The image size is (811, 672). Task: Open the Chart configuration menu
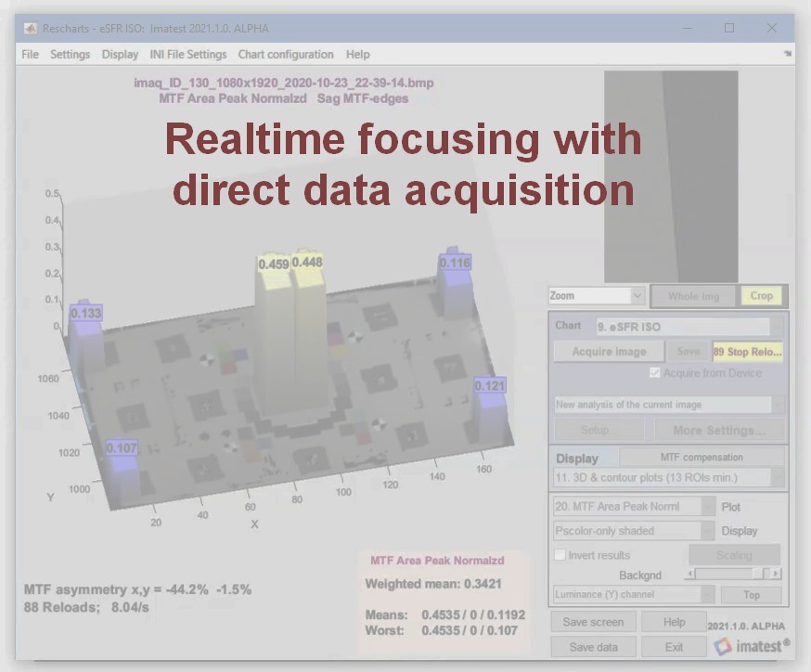pyautogui.click(x=286, y=55)
